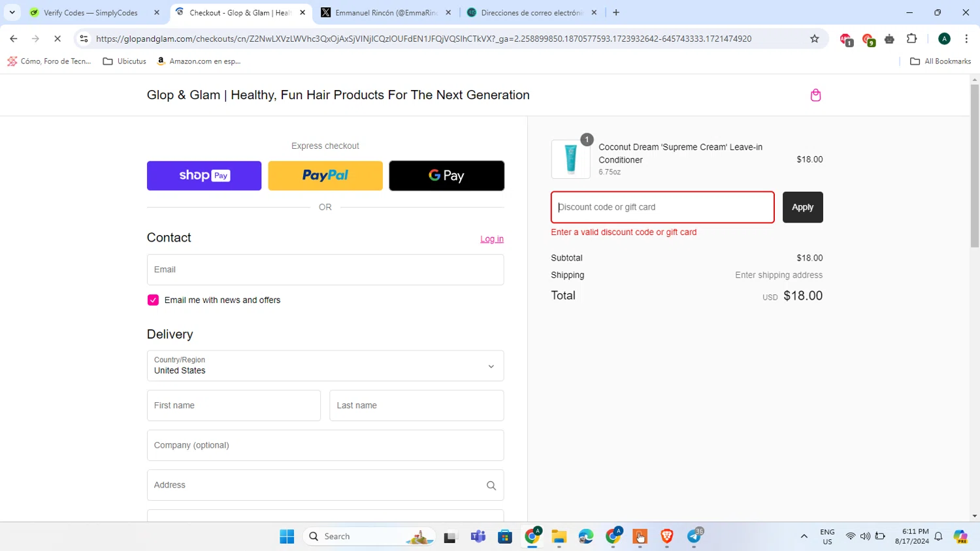Click the page vertical scrollbar
Image resolution: width=980 pixels, height=551 pixels.
point(975,166)
